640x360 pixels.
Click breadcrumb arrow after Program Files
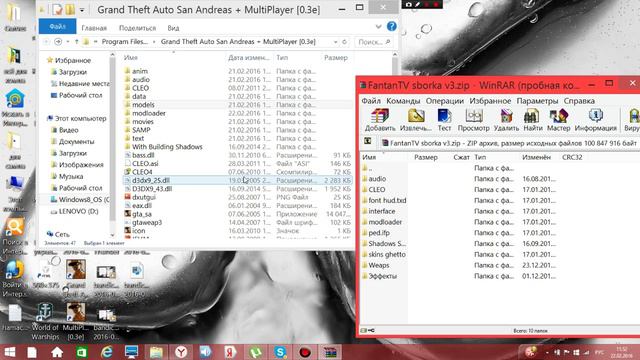(x=154, y=42)
